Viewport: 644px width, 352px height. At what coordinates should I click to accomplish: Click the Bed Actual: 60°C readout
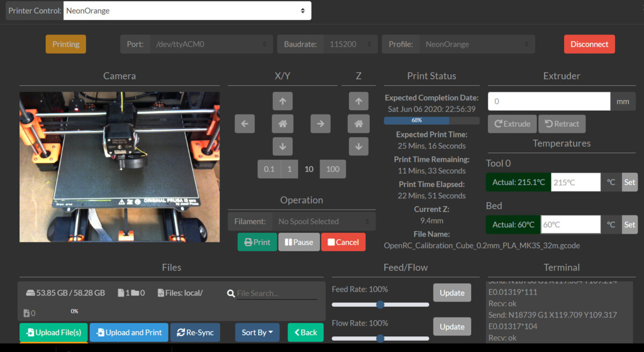coord(513,225)
